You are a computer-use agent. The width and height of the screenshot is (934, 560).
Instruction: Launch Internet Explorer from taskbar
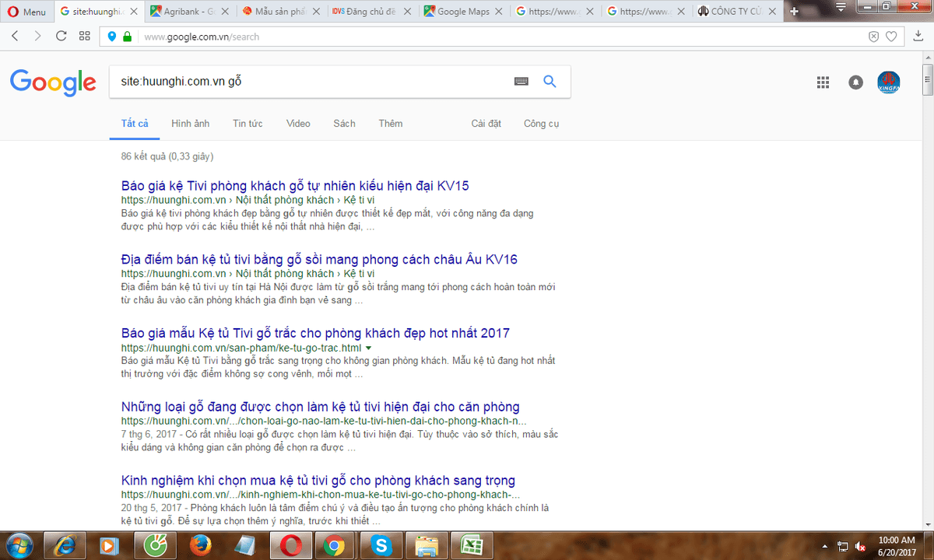pos(64,545)
